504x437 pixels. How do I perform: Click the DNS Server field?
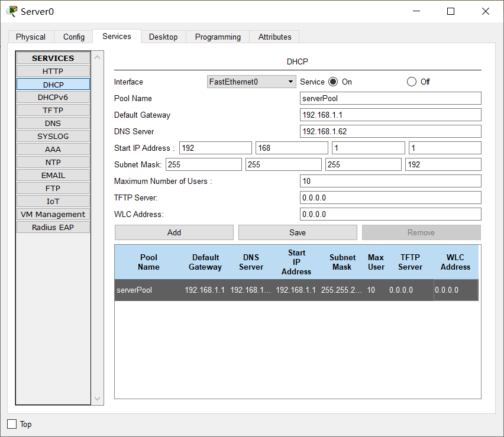(390, 131)
